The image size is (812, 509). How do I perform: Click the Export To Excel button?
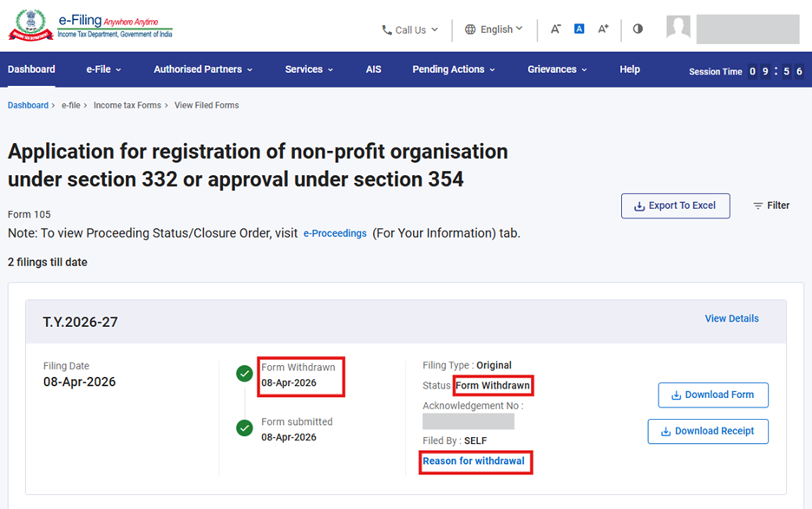(x=675, y=206)
